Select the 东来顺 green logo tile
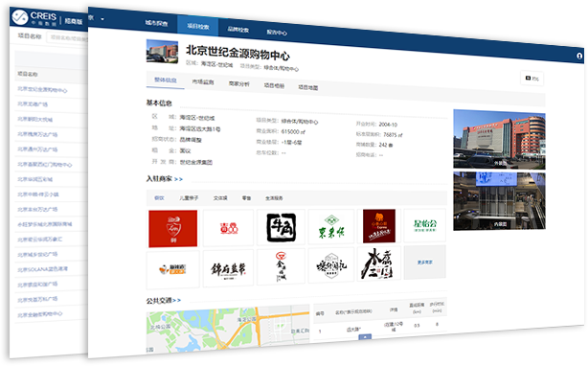Viewport: 588px width, 366px height. pyautogui.click(x=331, y=227)
